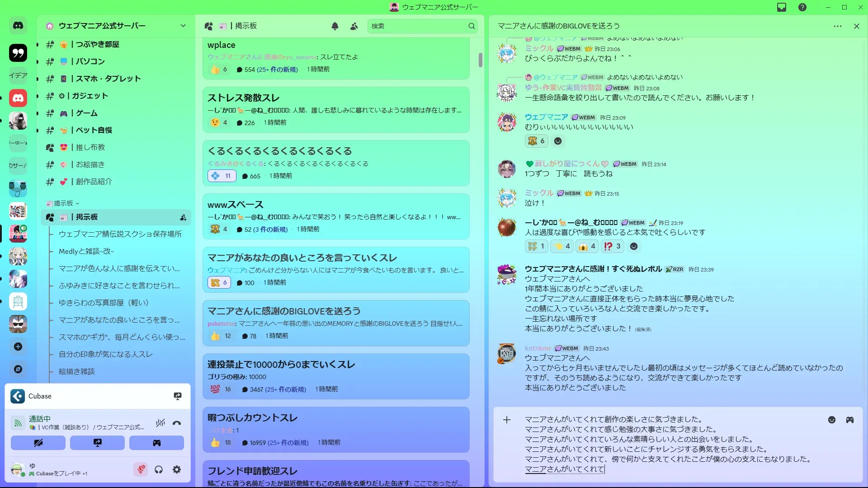
Task: Open notification bell for 掲示板
Action: click(335, 26)
